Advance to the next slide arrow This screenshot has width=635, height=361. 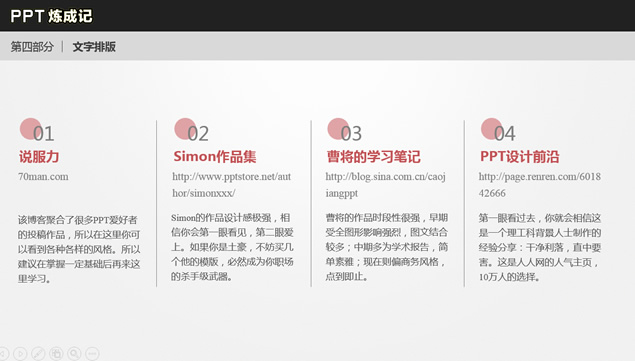[20, 354]
